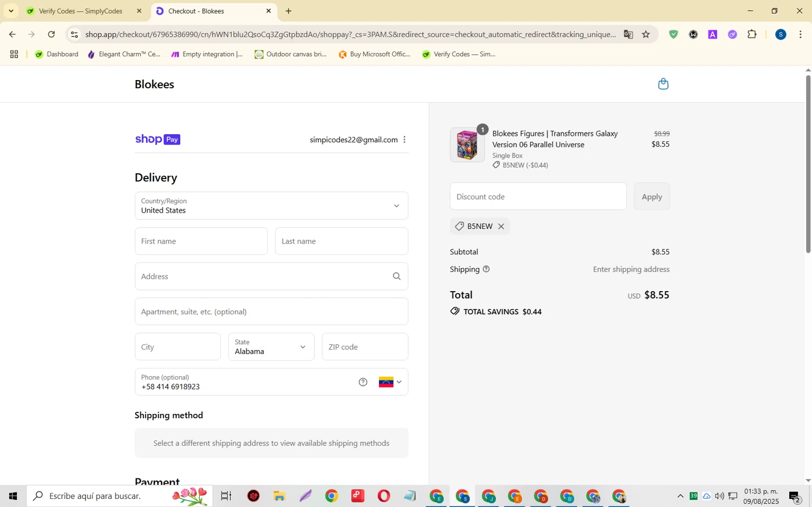This screenshot has height=507, width=812.
Task: Open Task View on the taskbar
Action: click(226, 496)
